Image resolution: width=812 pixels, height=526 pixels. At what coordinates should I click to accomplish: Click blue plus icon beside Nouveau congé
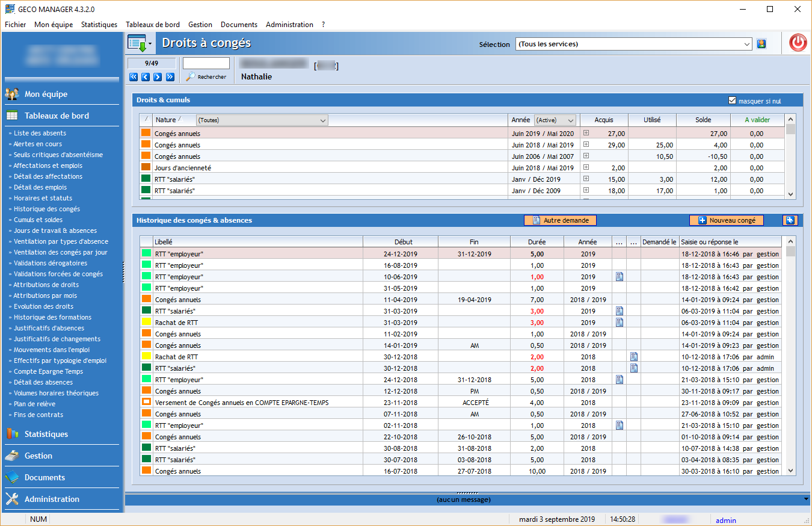point(789,220)
